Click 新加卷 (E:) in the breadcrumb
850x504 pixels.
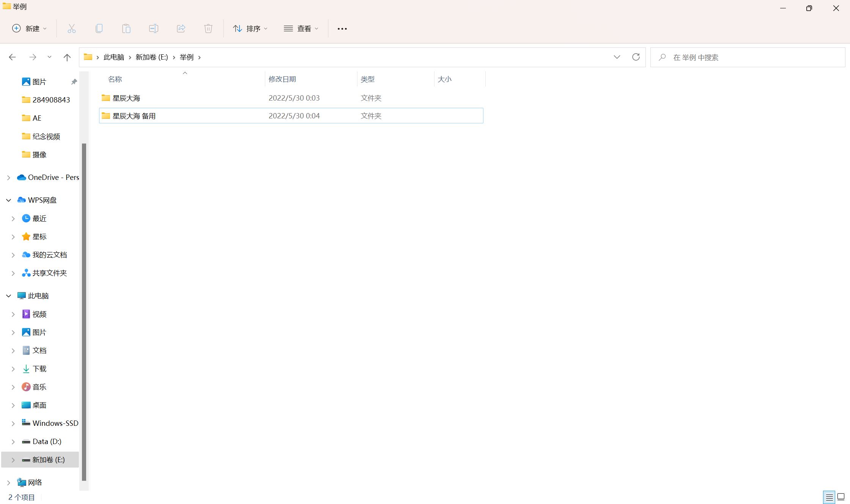(152, 57)
